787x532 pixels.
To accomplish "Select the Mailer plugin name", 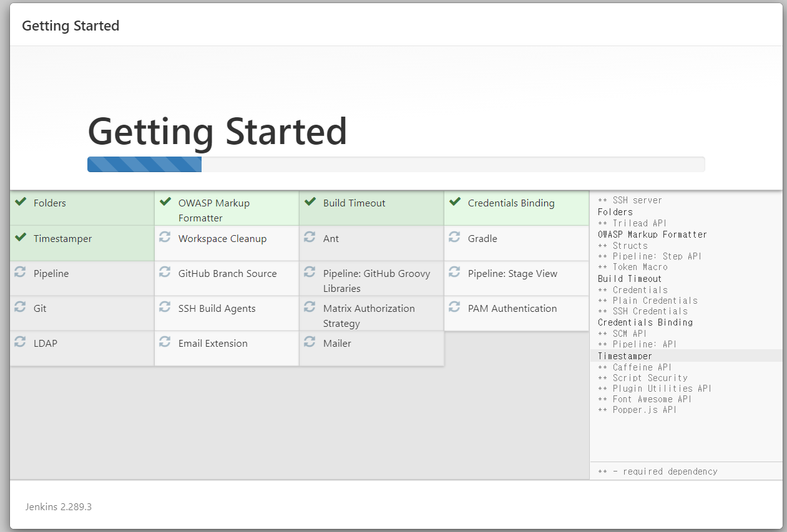I will pos(337,344).
